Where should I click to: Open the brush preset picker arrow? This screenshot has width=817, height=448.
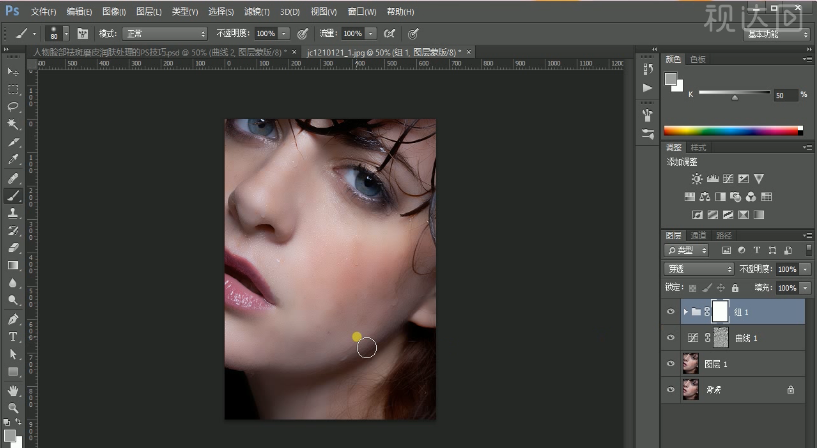pyautogui.click(x=66, y=34)
